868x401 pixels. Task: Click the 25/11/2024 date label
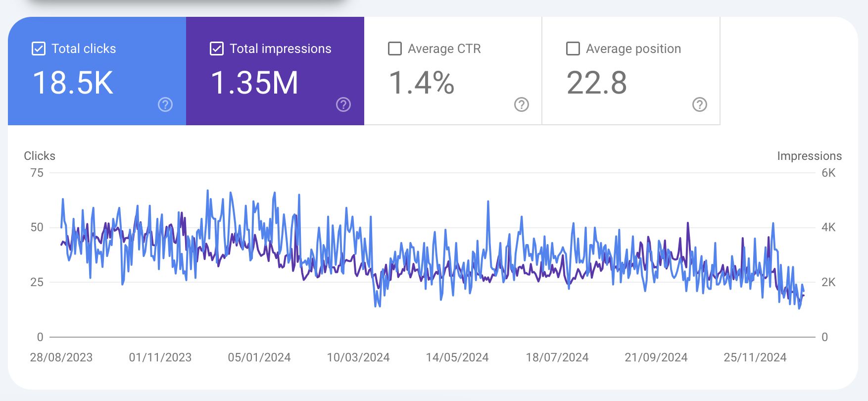pyautogui.click(x=755, y=357)
